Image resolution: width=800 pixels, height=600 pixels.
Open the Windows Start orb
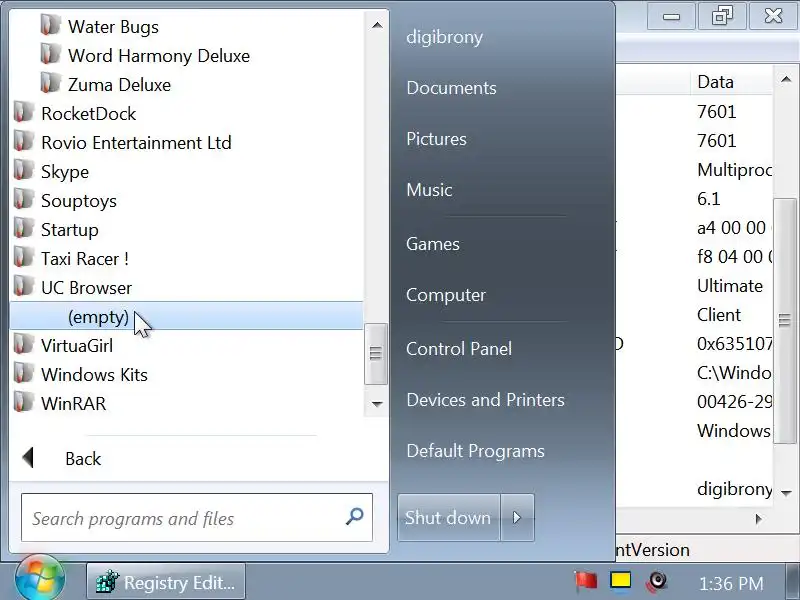[39, 579]
